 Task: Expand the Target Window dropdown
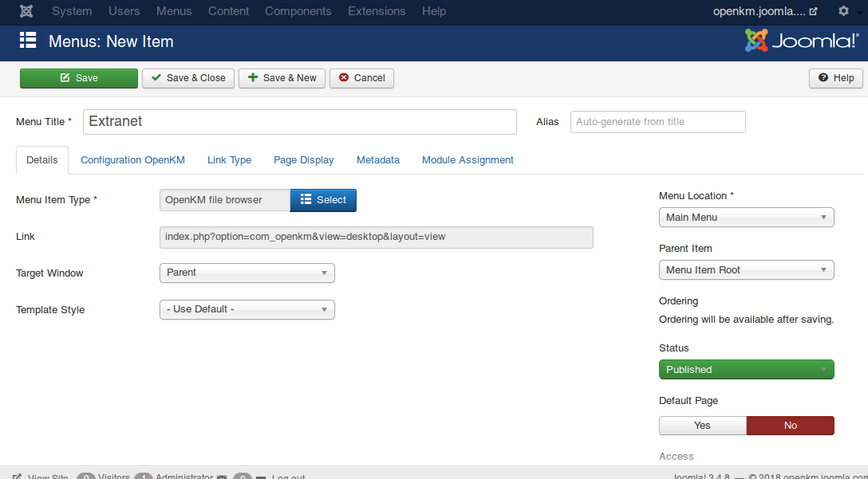[247, 273]
